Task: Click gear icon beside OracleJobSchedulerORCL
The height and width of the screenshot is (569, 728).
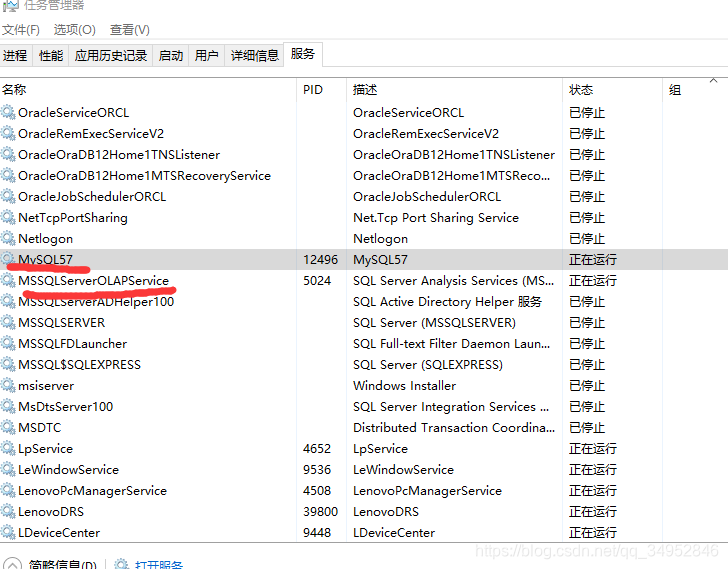Action: tap(8, 196)
